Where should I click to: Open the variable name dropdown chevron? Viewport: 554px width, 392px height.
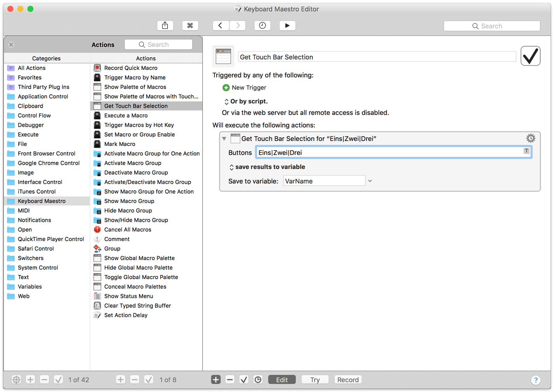click(370, 181)
